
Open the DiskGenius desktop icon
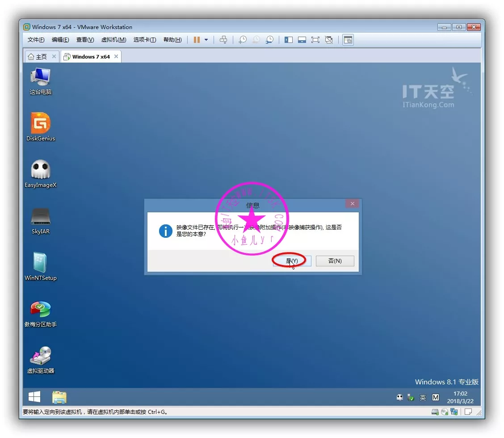pos(40,124)
